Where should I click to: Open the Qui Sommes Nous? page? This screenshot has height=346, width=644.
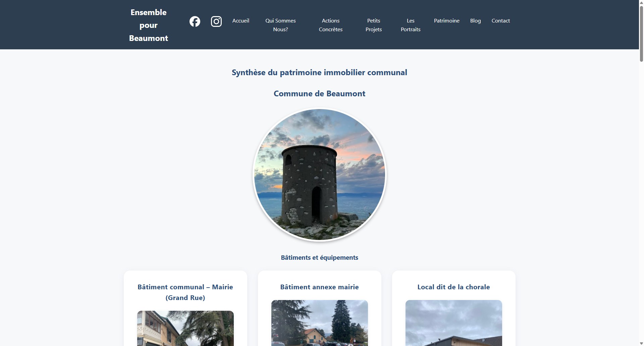click(280, 25)
